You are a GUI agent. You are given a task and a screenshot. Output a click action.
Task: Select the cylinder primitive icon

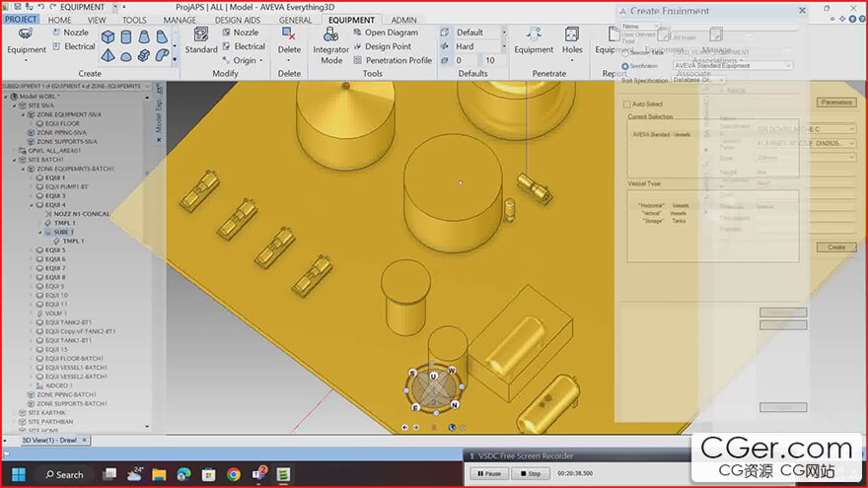126,37
